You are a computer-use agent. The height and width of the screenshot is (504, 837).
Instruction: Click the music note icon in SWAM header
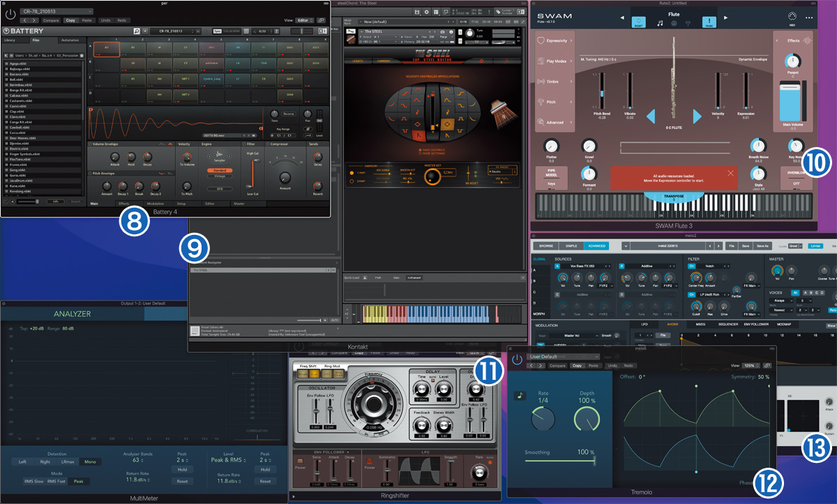(660, 22)
